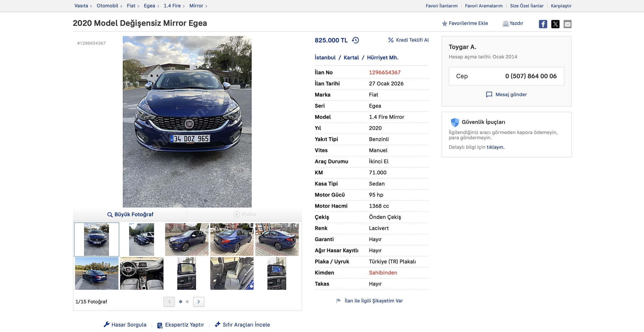Click the email share envelope icon
The width and height of the screenshot is (644, 332).
[x=567, y=24]
